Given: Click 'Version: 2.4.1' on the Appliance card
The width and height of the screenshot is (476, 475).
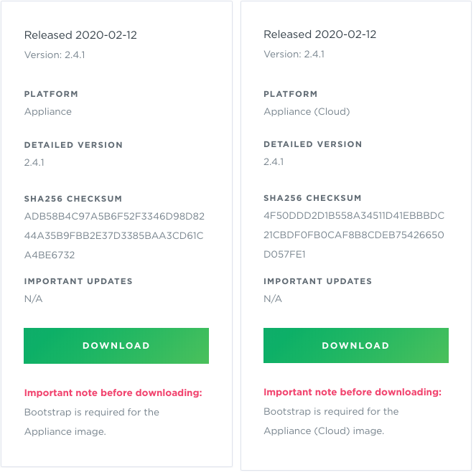Looking at the screenshot, I should pos(55,55).
